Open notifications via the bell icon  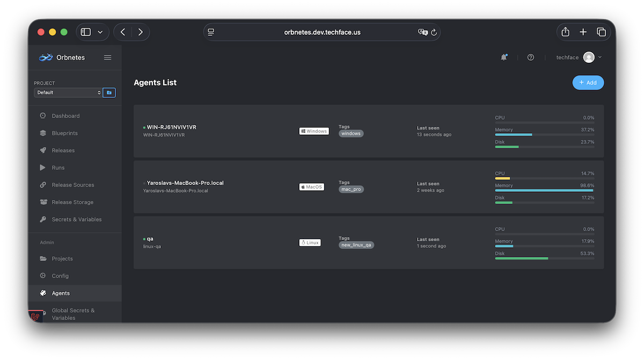click(x=504, y=57)
